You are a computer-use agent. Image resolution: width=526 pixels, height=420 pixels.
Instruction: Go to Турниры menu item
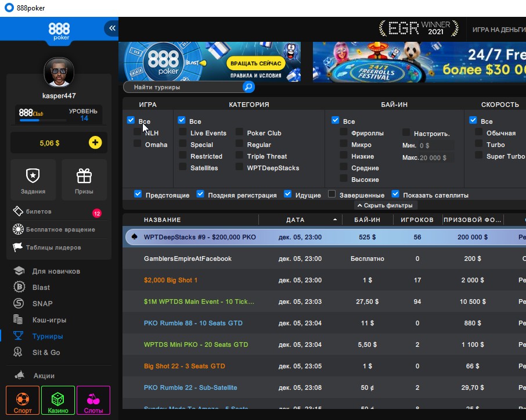pos(48,336)
